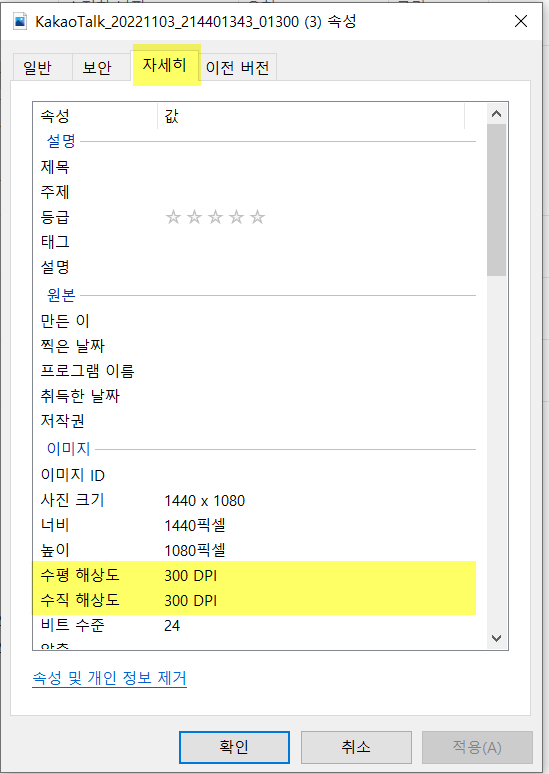Viewport: 549px width, 774px height.
Task: Switch to the 일반 tab
Action: [38, 67]
